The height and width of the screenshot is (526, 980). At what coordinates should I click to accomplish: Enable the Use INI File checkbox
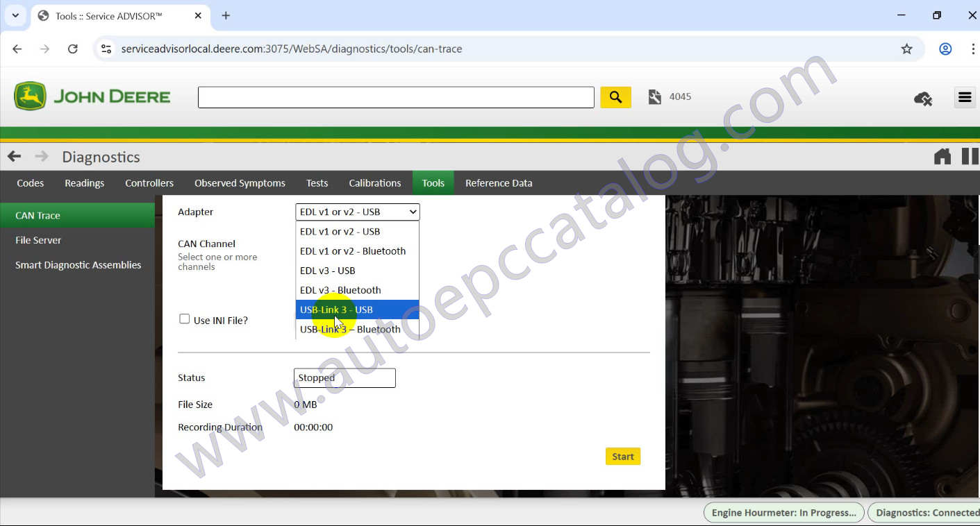point(185,319)
